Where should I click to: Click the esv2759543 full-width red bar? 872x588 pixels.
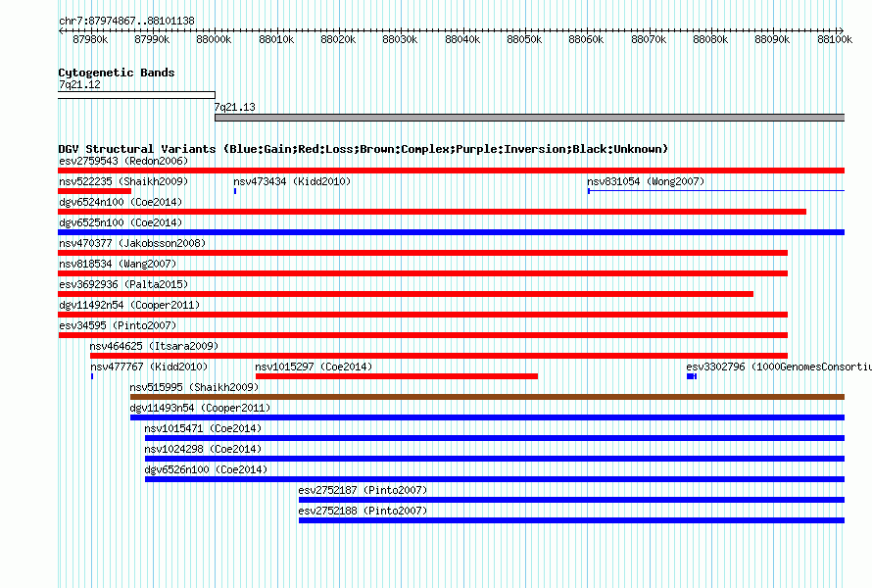tap(452, 171)
